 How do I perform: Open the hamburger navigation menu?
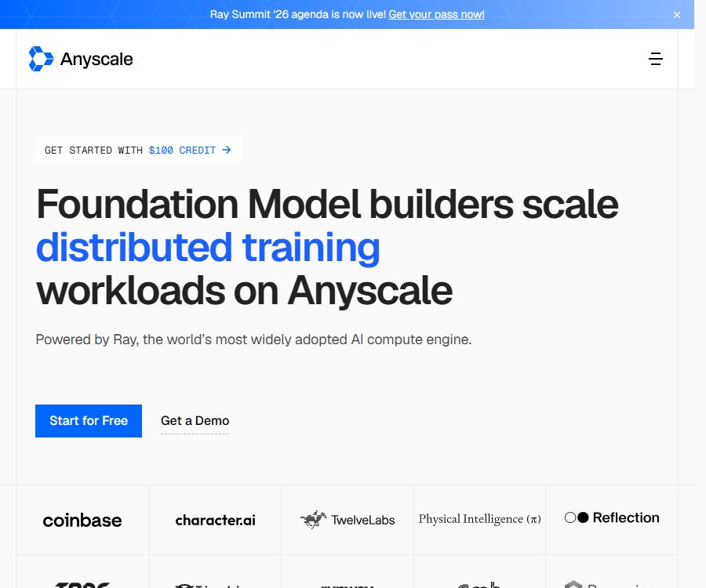point(656,59)
